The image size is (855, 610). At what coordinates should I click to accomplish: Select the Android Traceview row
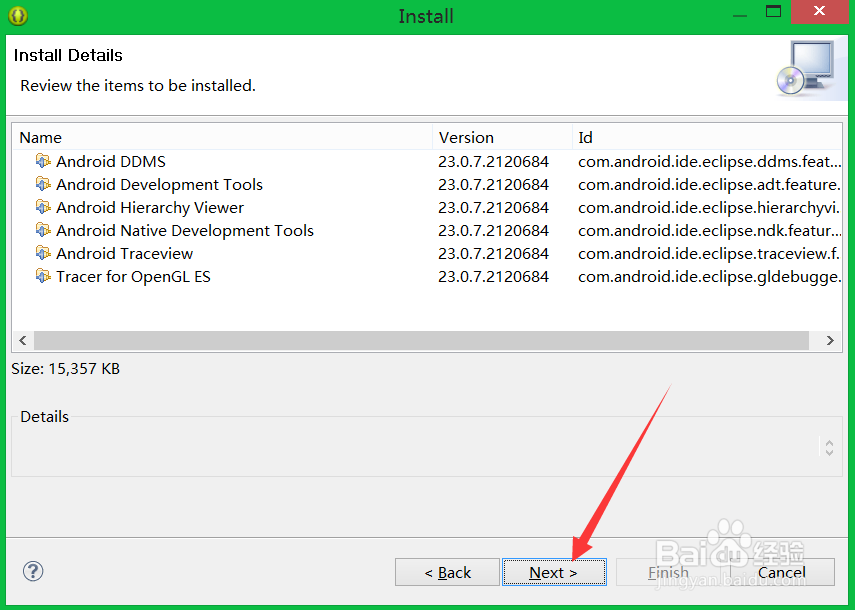tap(427, 253)
